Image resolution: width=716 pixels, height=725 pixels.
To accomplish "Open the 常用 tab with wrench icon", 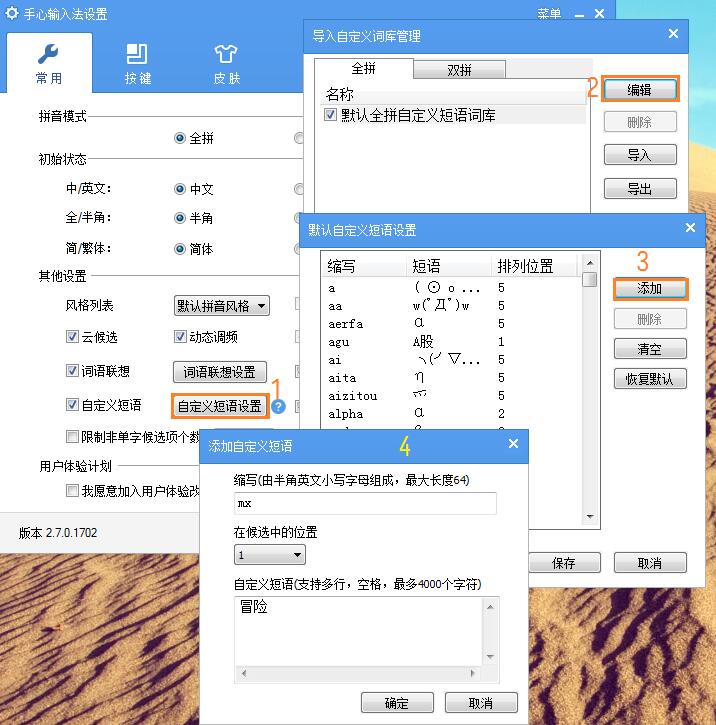I will click(x=48, y=63).
